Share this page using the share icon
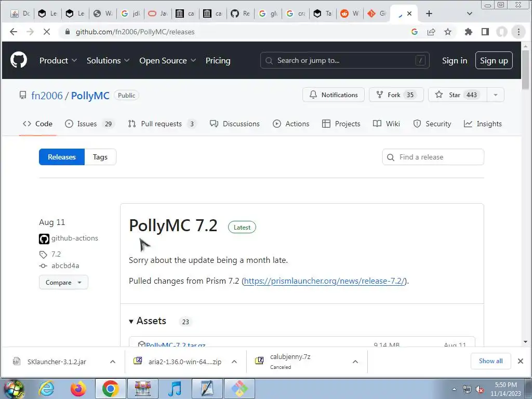Image resolution: width=532 pixels, height=399 pixels. tap(431, 32)
